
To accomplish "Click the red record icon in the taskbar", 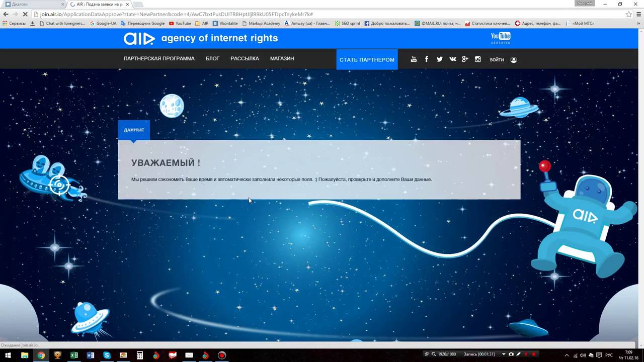I will click(x=222, y=355).
